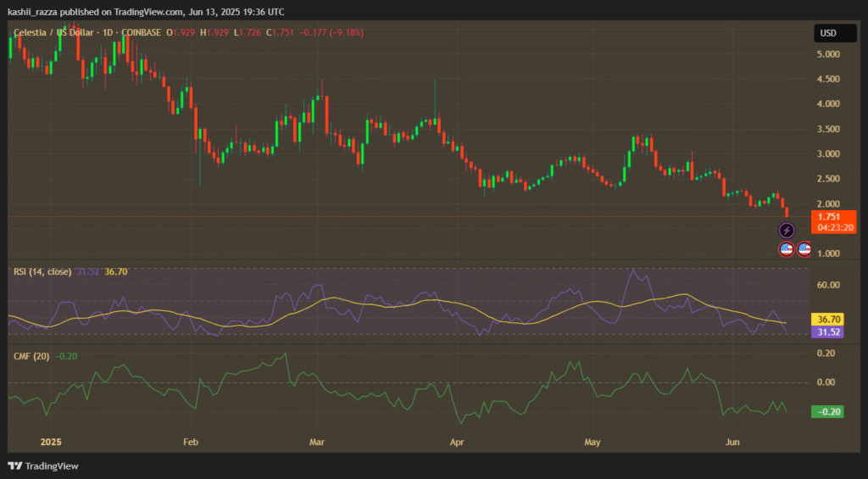Click the low value L1.726 in legend
868x479 pixels.
[x=248, y=33]
